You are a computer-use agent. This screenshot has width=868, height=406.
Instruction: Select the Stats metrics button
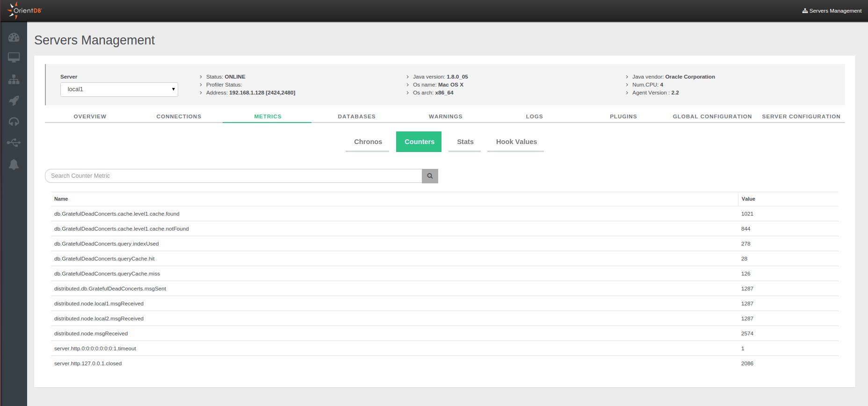[x=465, y=142]
